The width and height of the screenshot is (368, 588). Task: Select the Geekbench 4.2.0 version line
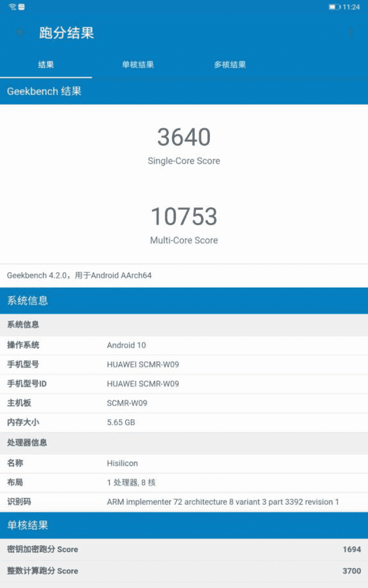point(79,275)
